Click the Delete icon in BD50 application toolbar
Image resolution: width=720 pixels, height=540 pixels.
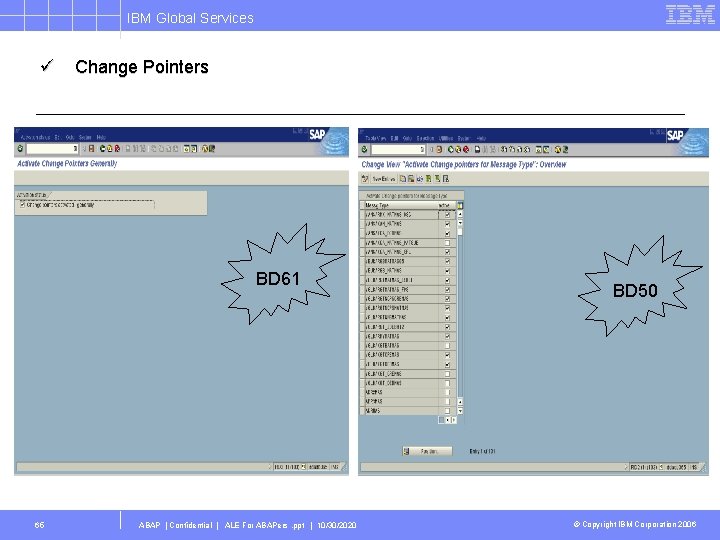[x=411, y=179]
